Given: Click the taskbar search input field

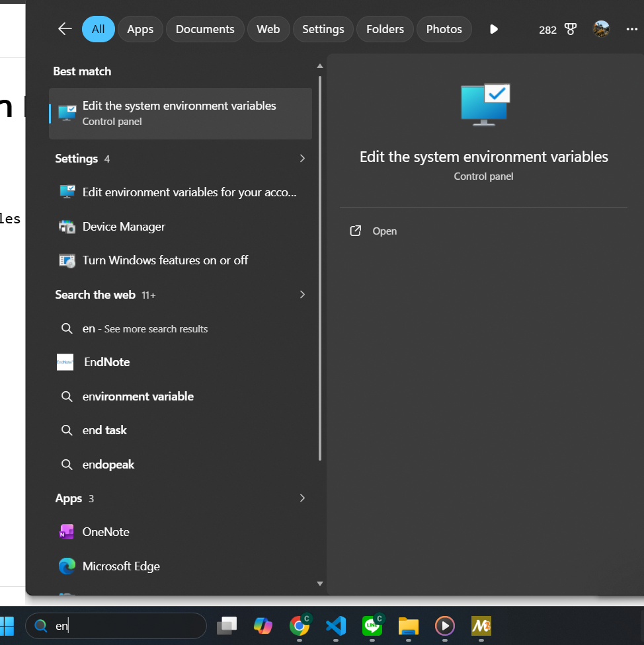Looking at the screenshot, I should point(126,626).
